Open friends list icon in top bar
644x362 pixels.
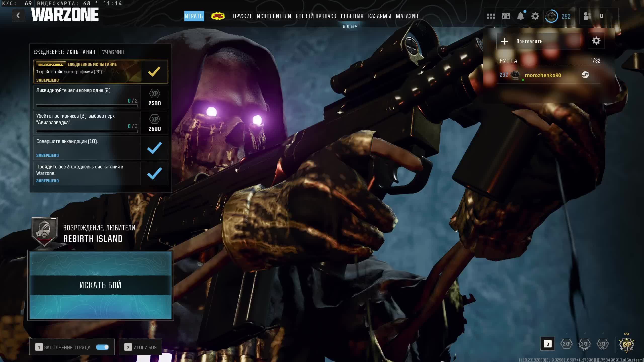[x=587, y=16]
